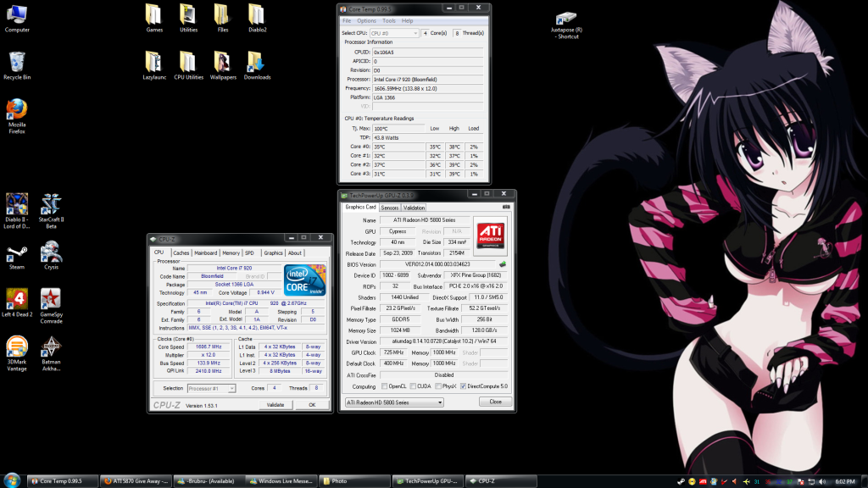This screenshot has width=868, height=488.
Task: Open File menu in Core Temp
Action: tap(347, 21)
